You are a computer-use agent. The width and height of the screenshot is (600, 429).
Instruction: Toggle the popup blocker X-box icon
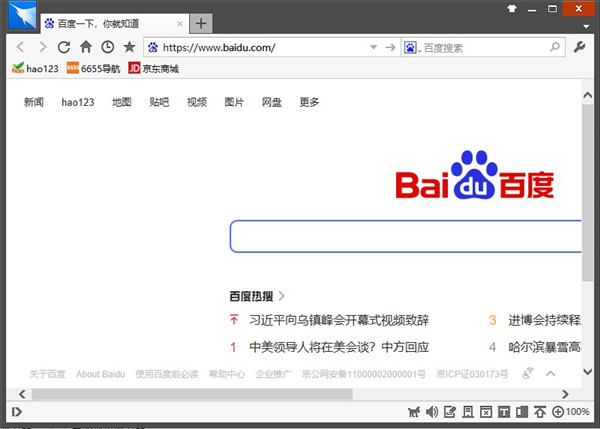coord(486,412)
